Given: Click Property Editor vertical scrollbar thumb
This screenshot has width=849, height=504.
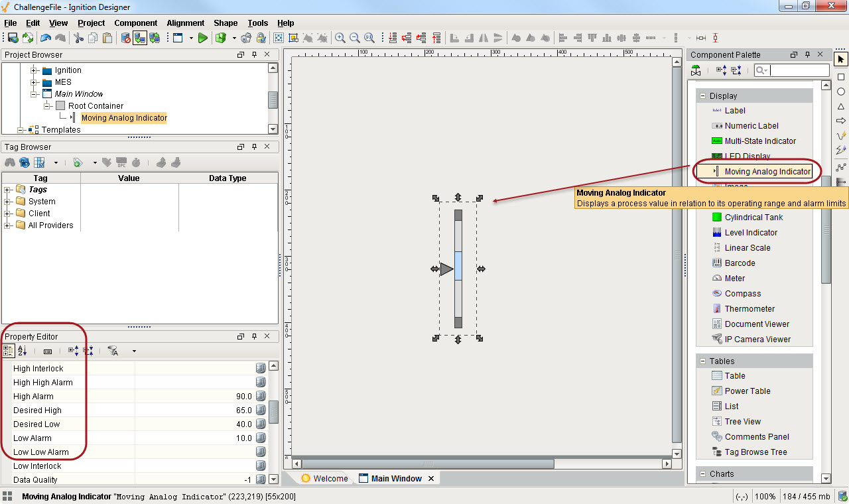Looking at the screenshot, I should 273,412.
